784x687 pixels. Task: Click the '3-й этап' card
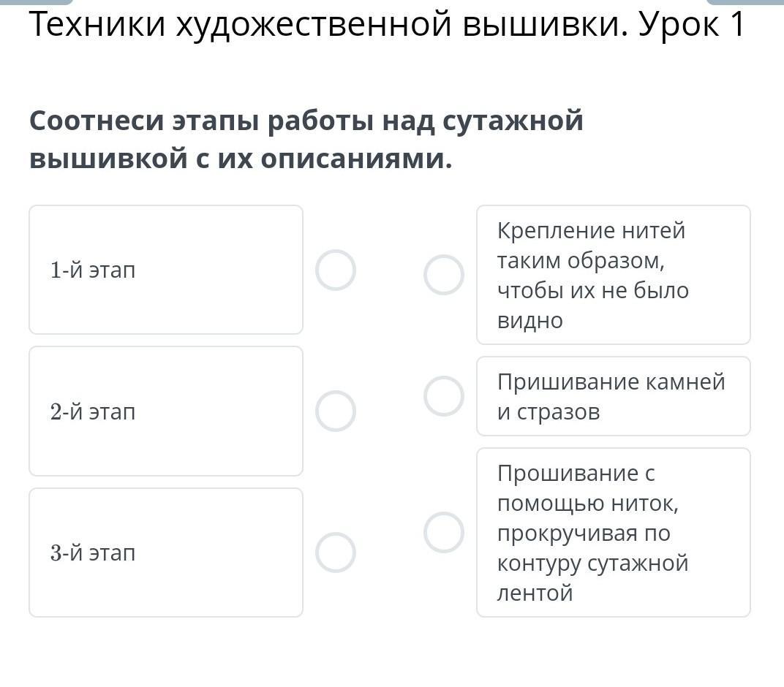coord(166,553)
